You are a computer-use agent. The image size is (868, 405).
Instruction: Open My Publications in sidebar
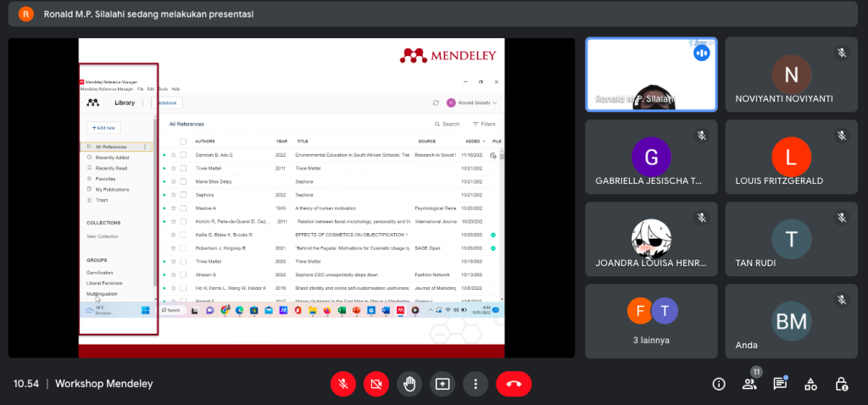[112, 189]
